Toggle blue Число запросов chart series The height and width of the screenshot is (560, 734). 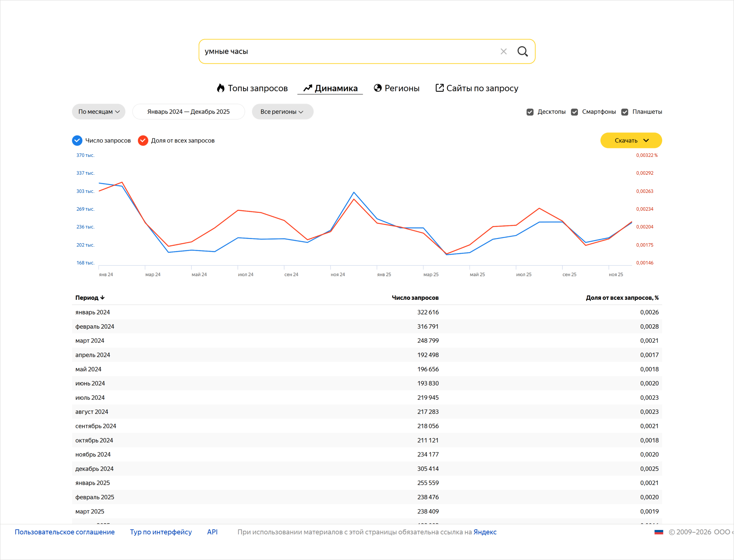click(77, 141)
